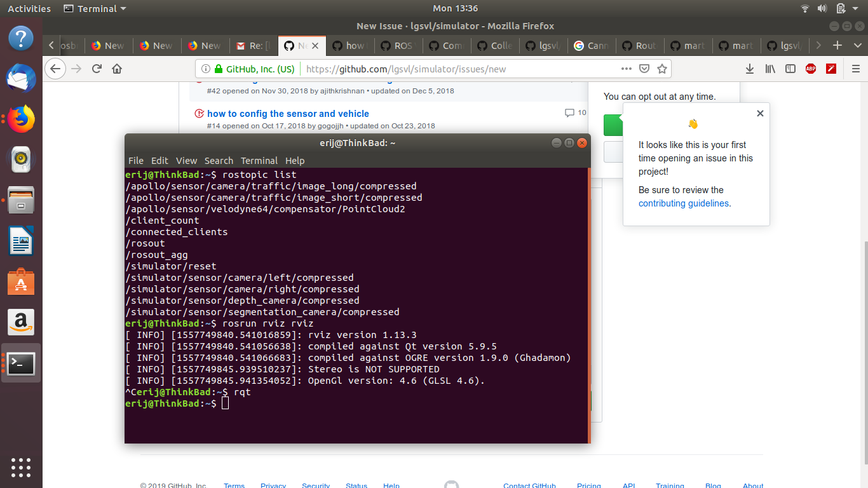Open the Help icon in the dock
This screenshot has height=488, width=868.
coord(21,38)
